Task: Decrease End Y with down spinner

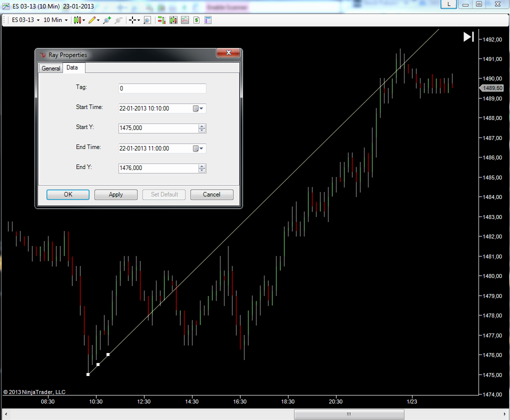Action: [202, 170]
